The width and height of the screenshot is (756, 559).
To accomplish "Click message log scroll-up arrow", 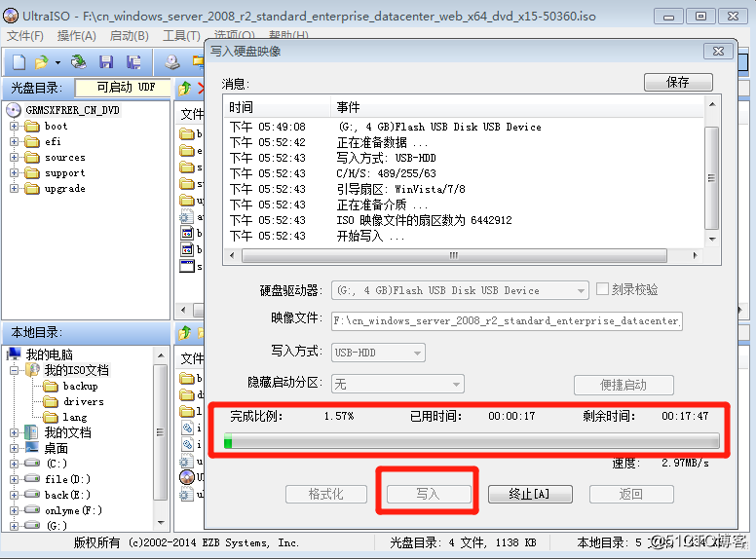I will coord(712,104).
